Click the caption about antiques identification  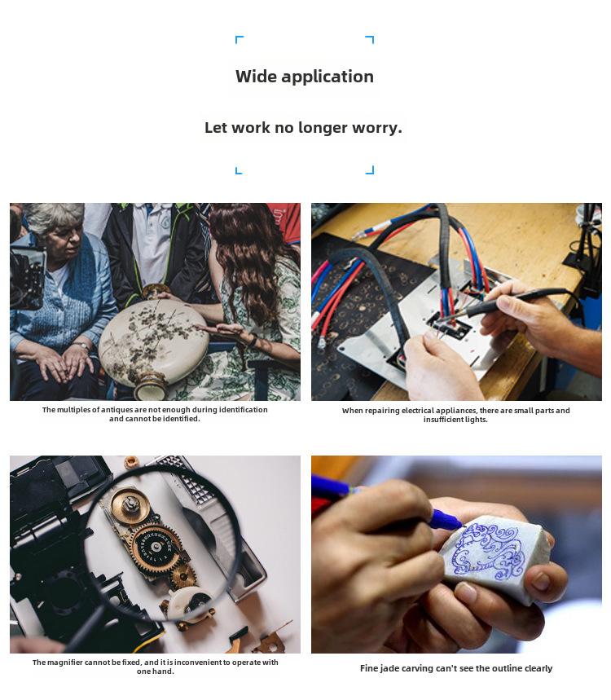point(155,414)
